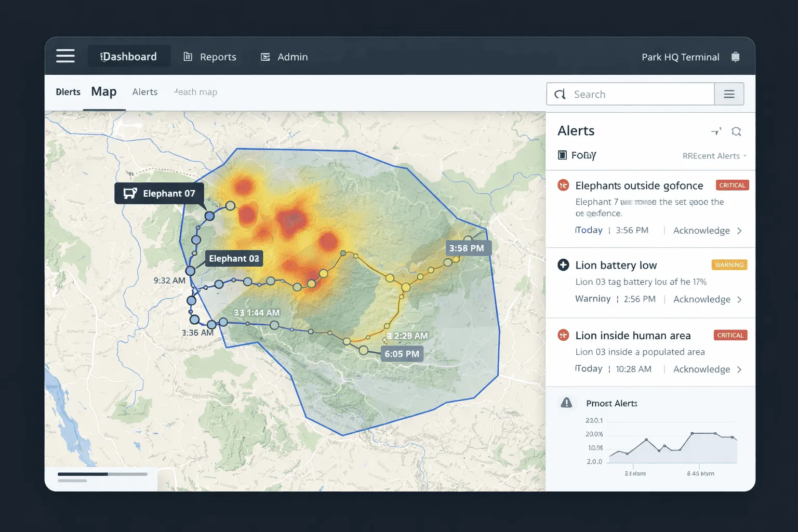Click the search magnifier icon
The height and width of the screenshot is (532, 798).
click(560, 94)
